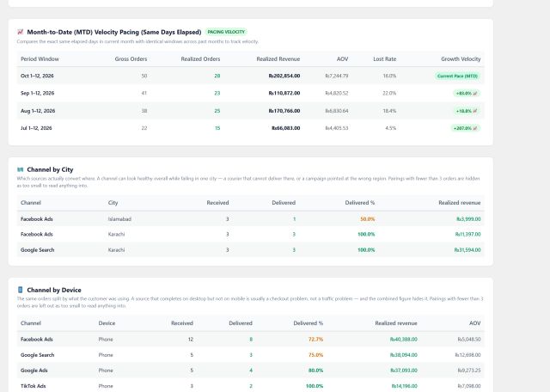Click realized orders value 28 for October
This screenshot has height=392, width=550.
pyautogui.click(x=217, y=76)
